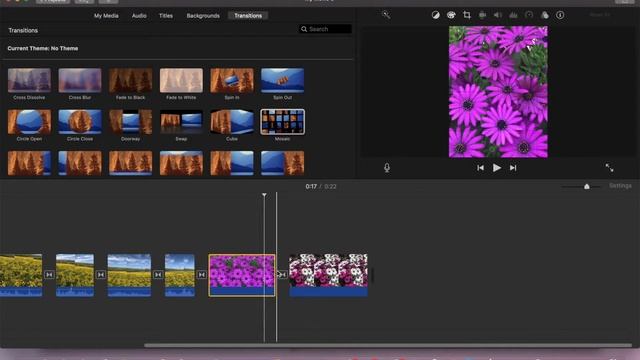640x360 pixels.
Task: Switch to My Media tab
Action: tap(106, 16)
